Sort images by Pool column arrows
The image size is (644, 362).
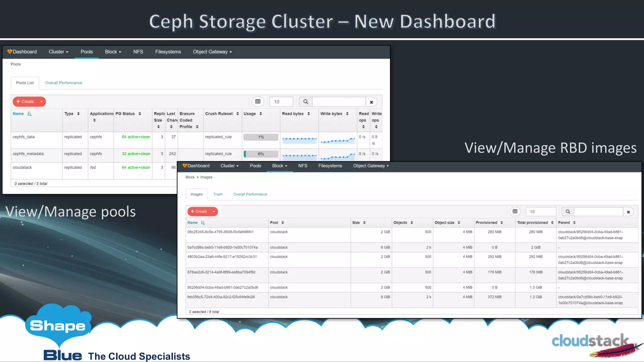[x=283, y=222]
